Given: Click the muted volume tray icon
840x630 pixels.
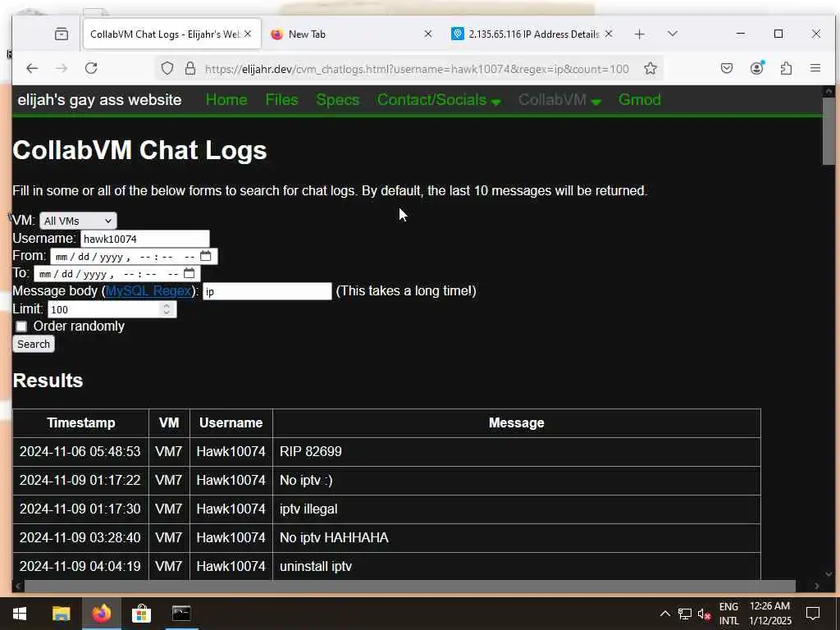Looking at the screenshot, I should click(x=704, y=614).
